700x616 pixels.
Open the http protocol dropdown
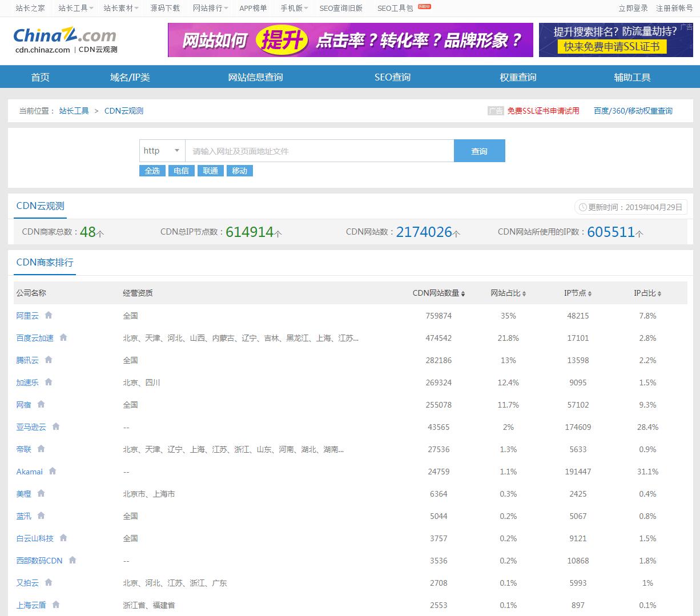tap(162, 151)
